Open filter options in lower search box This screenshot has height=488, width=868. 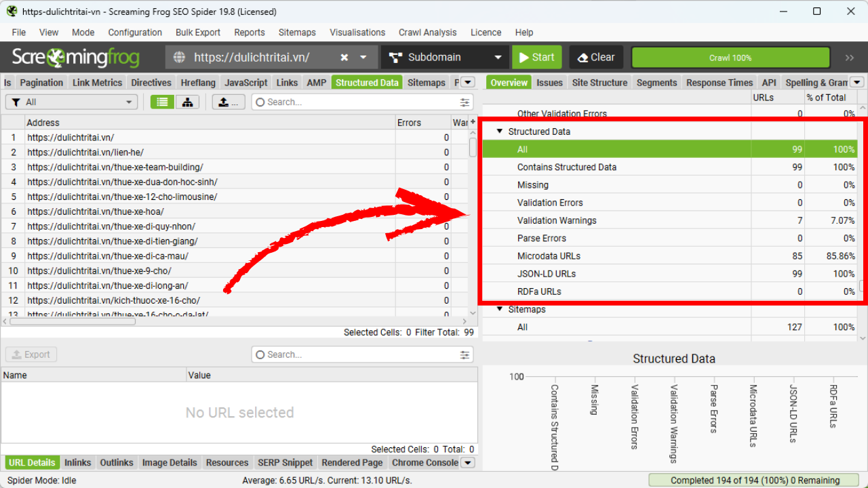[465, 354]
